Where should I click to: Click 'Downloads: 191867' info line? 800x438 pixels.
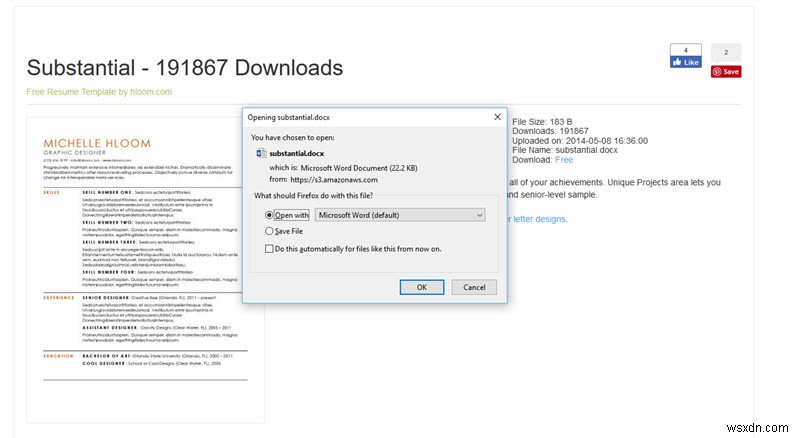tap(550, 131)
